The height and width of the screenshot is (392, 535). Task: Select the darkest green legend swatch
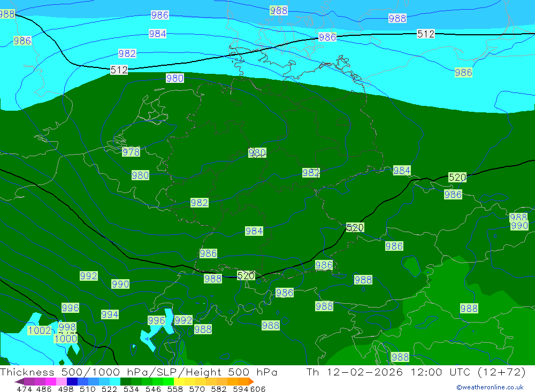[126, 381]
